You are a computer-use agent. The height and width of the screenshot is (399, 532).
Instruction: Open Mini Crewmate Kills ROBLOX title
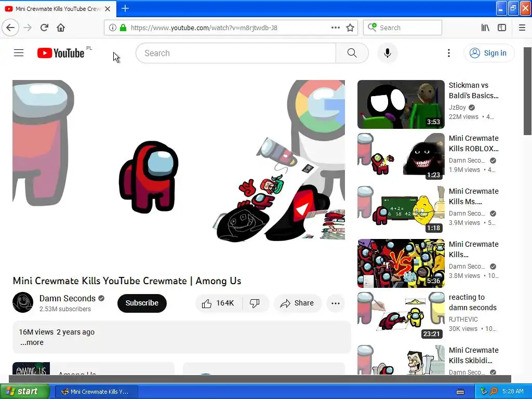474,143
